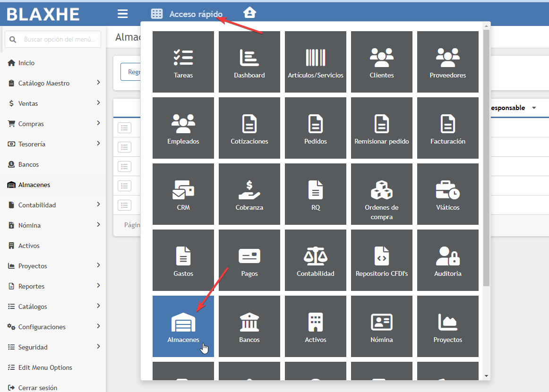549x392 pixels.
Task: Open the Pedidos tile
Action: point(316,128)
